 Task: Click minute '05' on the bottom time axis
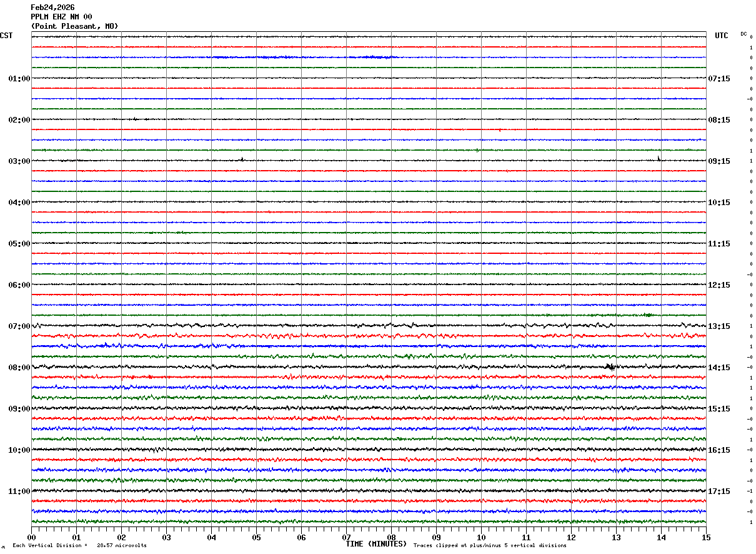click(256, 537)
